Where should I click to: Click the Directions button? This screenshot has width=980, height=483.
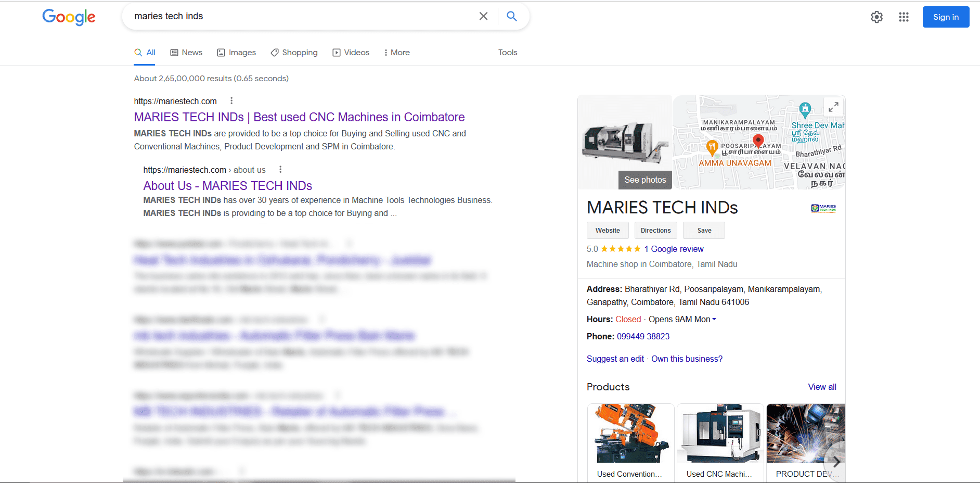(655, 231)
